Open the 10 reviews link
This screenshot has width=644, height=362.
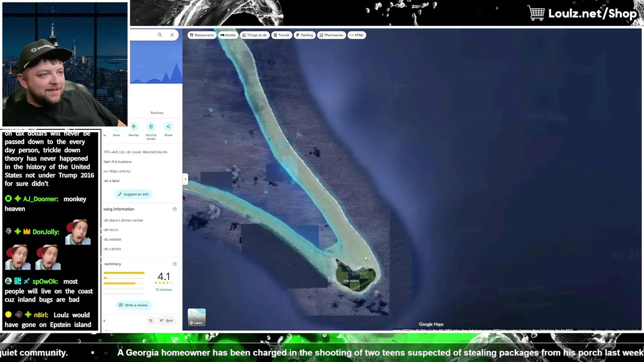point(164,290)
